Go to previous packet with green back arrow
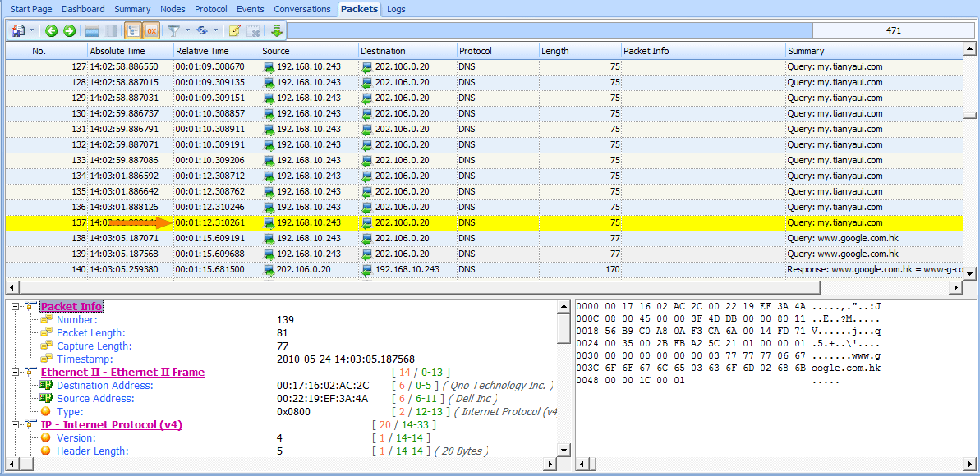The height and width of the screenshot is (476, 980). coord(51,30)
